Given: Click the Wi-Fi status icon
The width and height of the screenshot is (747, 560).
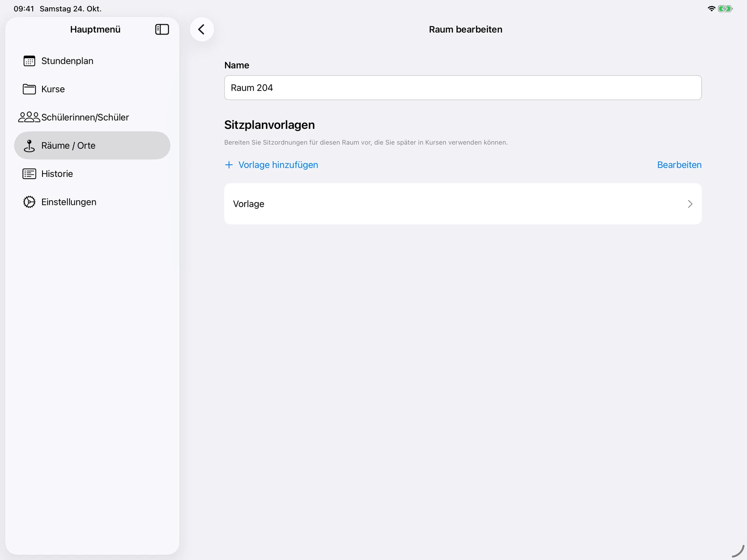Looking at the screenshot, I should coord(712,9).
